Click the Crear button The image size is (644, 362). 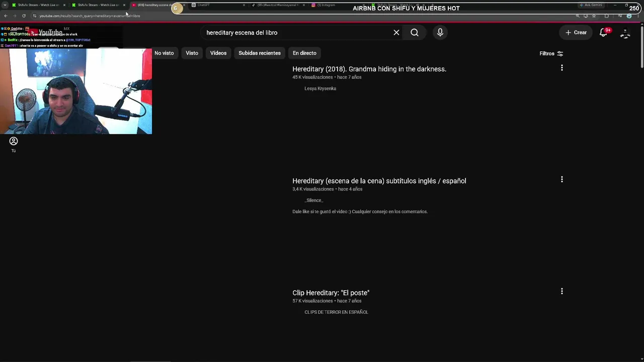click(576, 33)
